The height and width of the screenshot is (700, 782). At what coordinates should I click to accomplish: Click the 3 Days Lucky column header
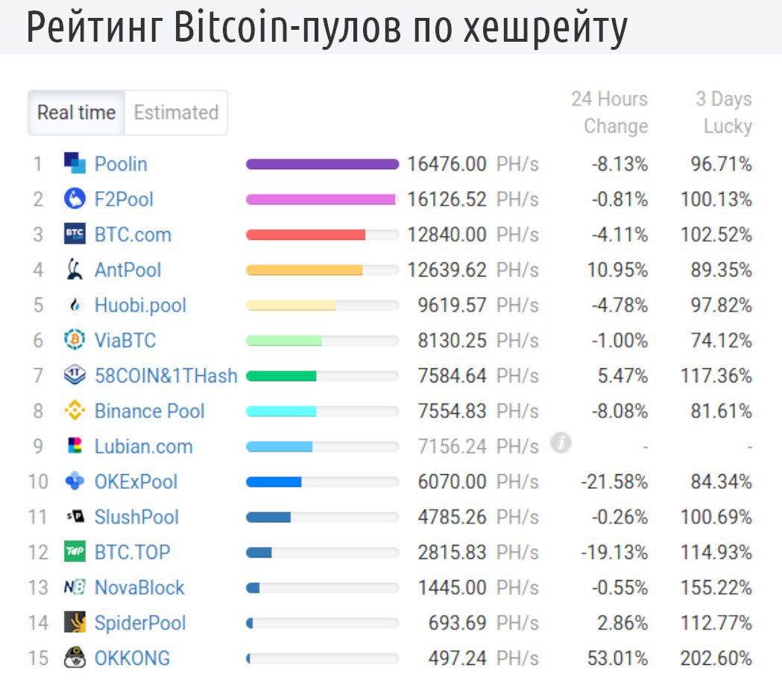click(723, 113)
